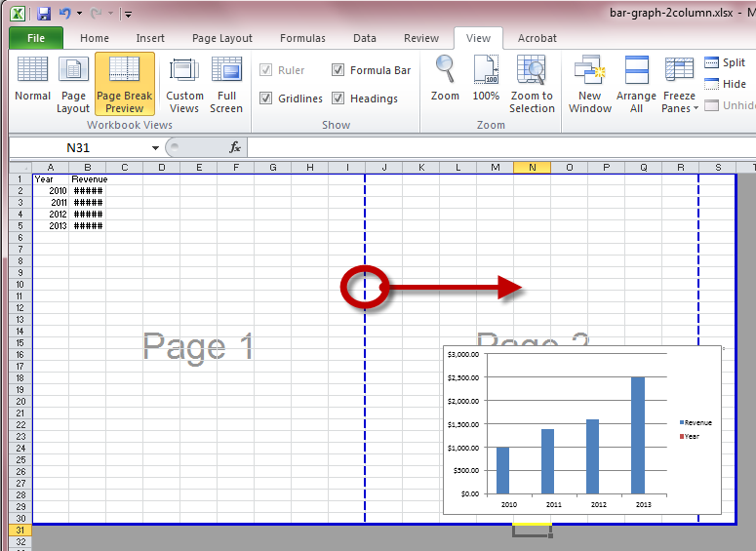Switch to the Insert tab
This screenshot has height=551, width=756.
pyautogui.click(x=150, y=38)
